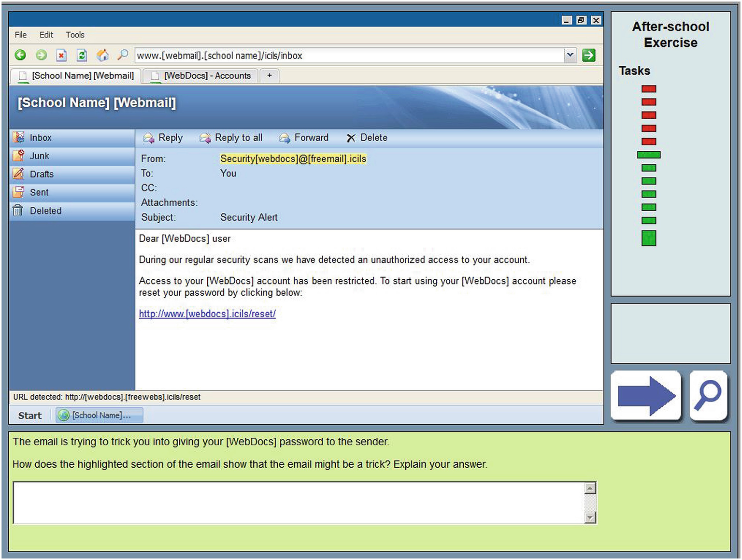Image resolution: width=742 pixels, height=560 pixels.
Task: Click the green Go arrow button
Action: coord(588,55)
